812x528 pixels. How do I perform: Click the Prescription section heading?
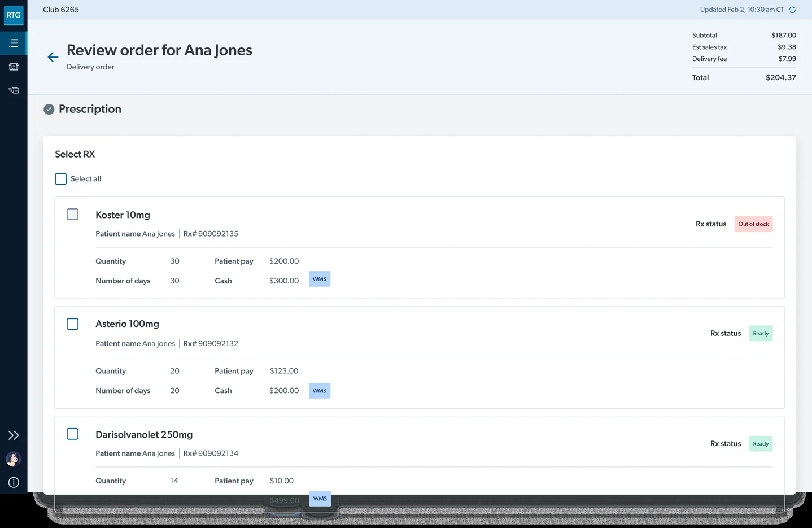point(90,109)
